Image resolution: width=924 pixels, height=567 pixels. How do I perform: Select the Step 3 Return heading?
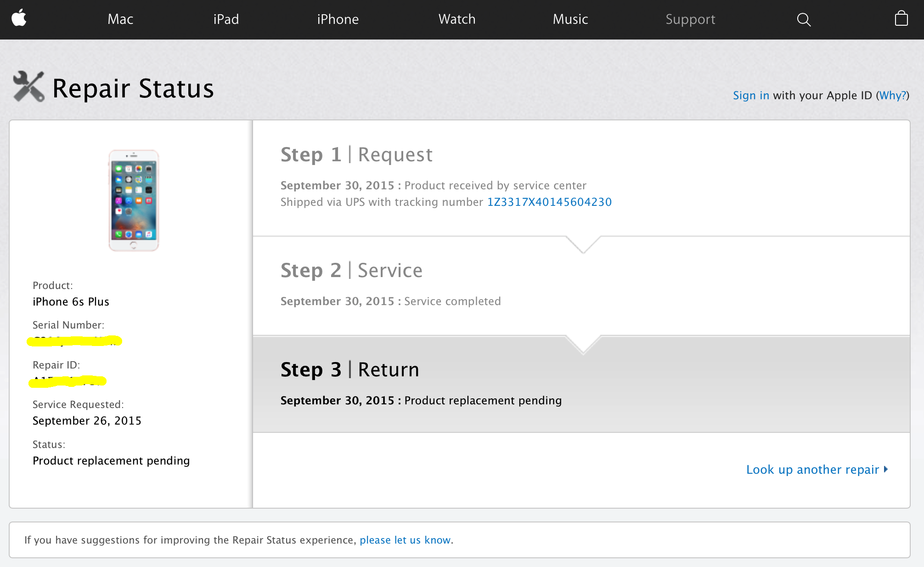click(x=350, y=370)
